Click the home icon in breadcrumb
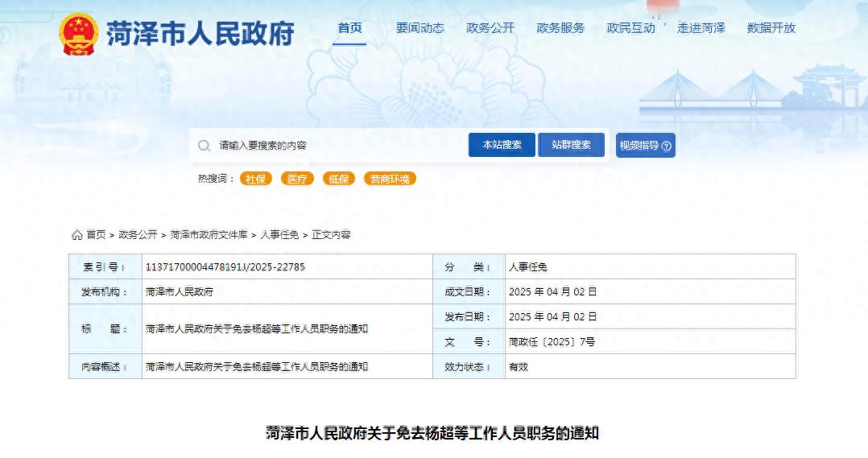The width and height of the screenshot is (868, 458). (x=77, y=235)
